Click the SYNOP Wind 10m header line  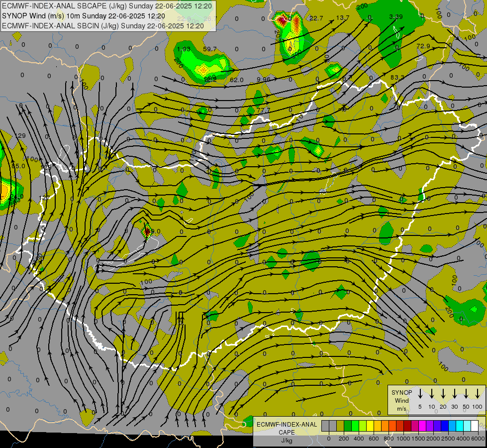83,16
